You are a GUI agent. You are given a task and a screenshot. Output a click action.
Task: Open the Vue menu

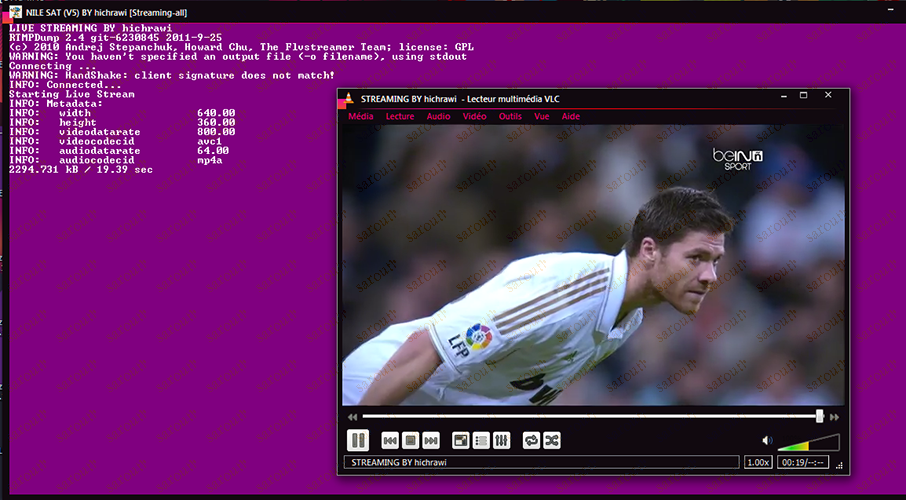541,116
